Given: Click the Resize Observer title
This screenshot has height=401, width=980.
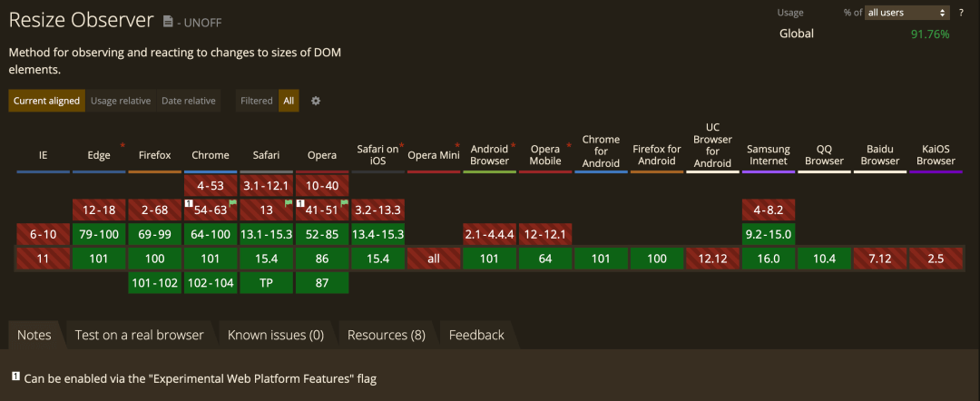Looking at the screenshot, I should pos(82,20).
